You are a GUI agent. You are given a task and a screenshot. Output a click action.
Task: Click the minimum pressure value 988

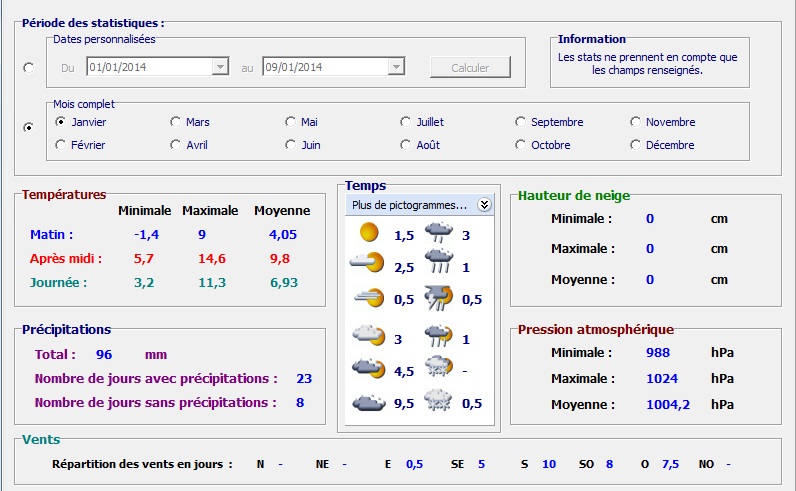click(x=658, y=352)
